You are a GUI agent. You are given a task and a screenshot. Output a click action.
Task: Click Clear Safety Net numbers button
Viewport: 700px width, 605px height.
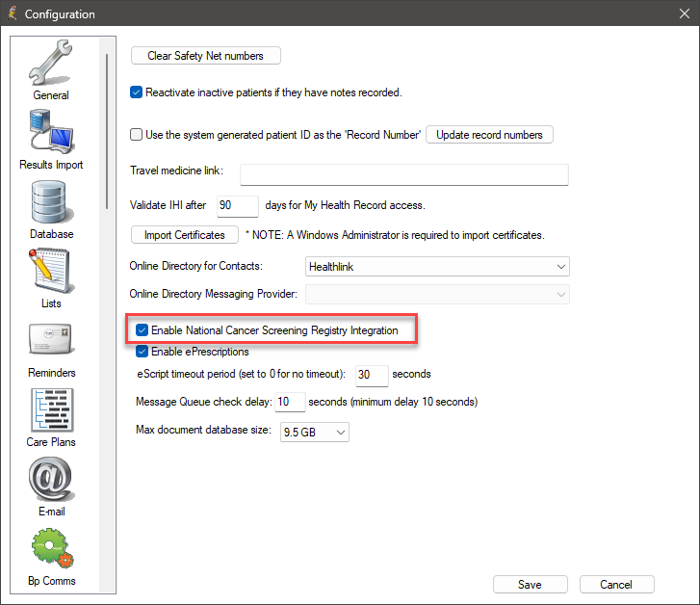pos(206,56)
